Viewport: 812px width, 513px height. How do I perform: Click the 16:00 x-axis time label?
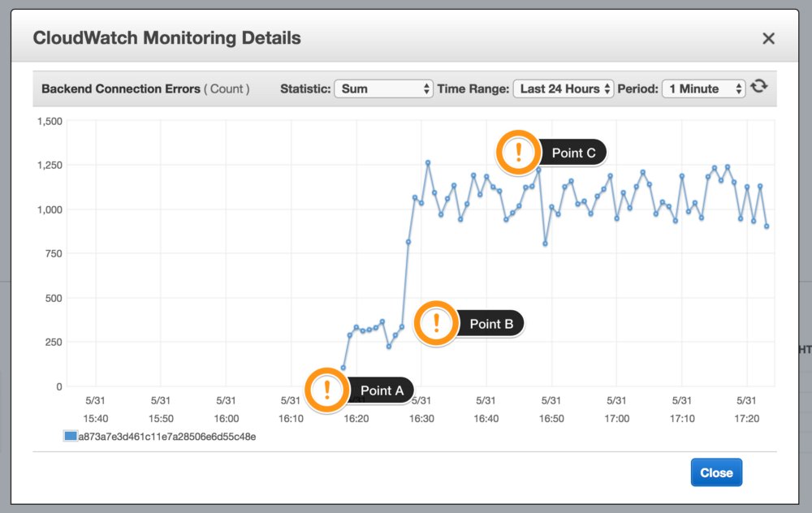coord(227,418)
